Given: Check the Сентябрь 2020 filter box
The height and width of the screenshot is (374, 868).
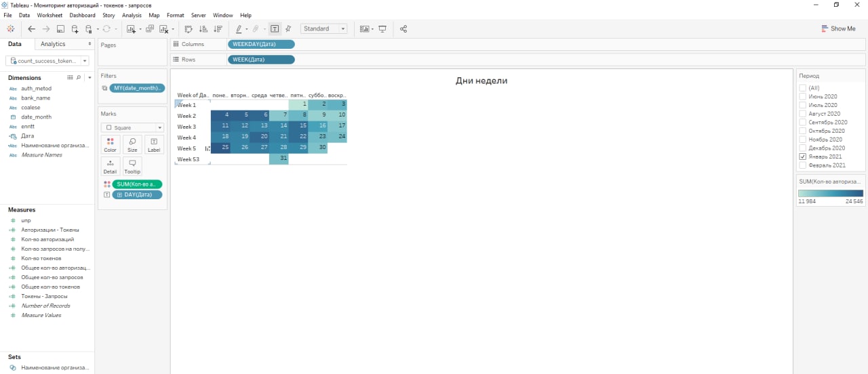Looking at the screenshot, I should (x=803, y=122).
